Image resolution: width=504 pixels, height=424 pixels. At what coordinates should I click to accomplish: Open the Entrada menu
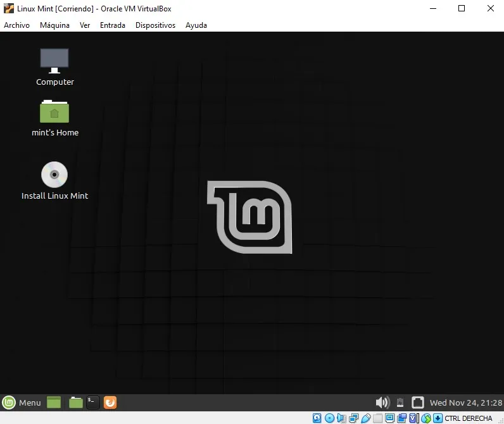(113, 25)
